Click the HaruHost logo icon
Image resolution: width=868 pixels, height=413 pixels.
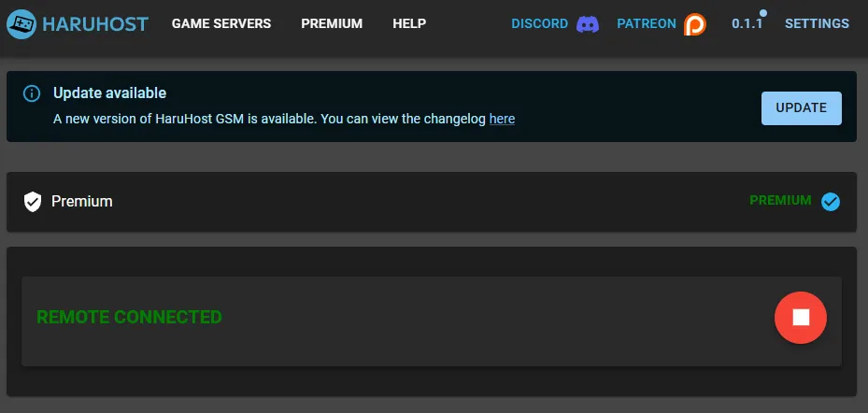point(21,23)
